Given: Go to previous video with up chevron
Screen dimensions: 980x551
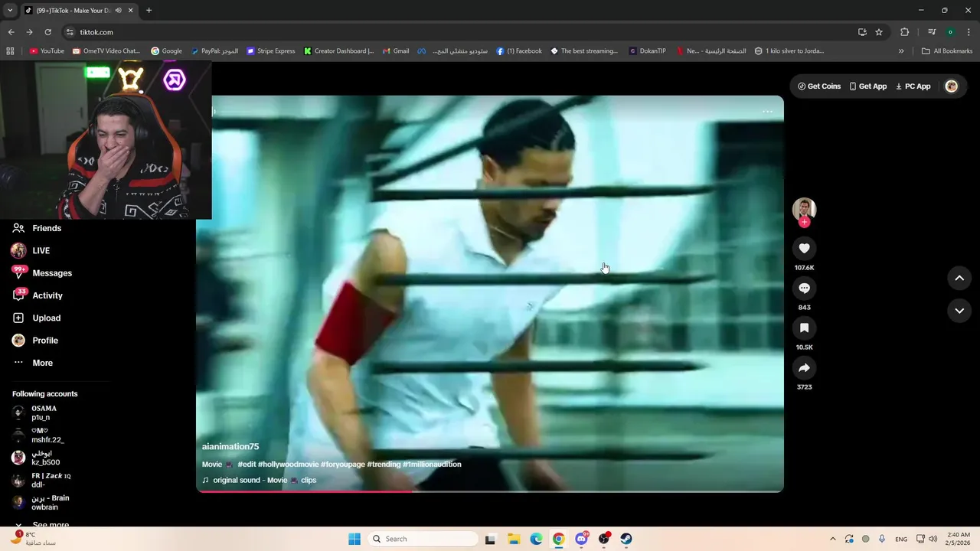Looking at the screenshot, I should pos(959,278).
